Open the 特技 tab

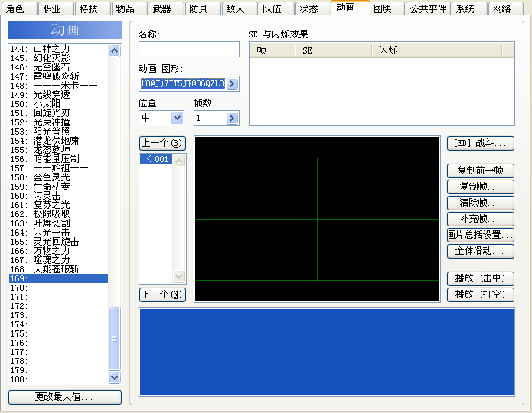[93, 8]
